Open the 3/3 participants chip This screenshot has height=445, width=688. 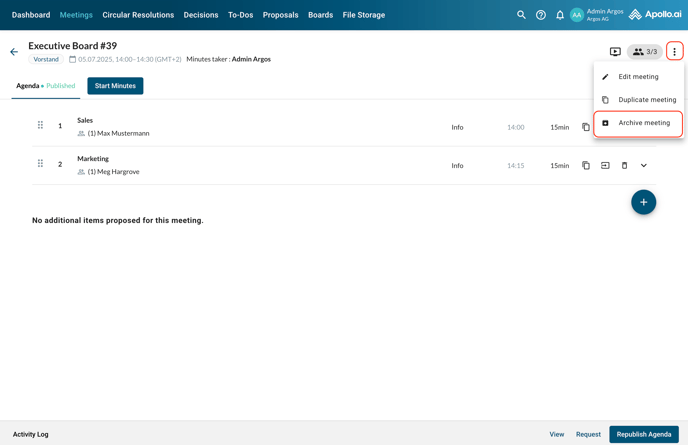(x=645, y=52)
